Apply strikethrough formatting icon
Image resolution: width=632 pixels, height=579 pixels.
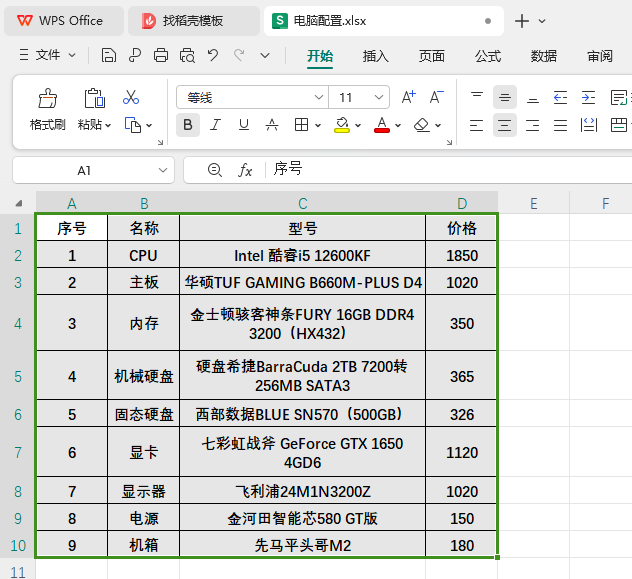point(272,125)
